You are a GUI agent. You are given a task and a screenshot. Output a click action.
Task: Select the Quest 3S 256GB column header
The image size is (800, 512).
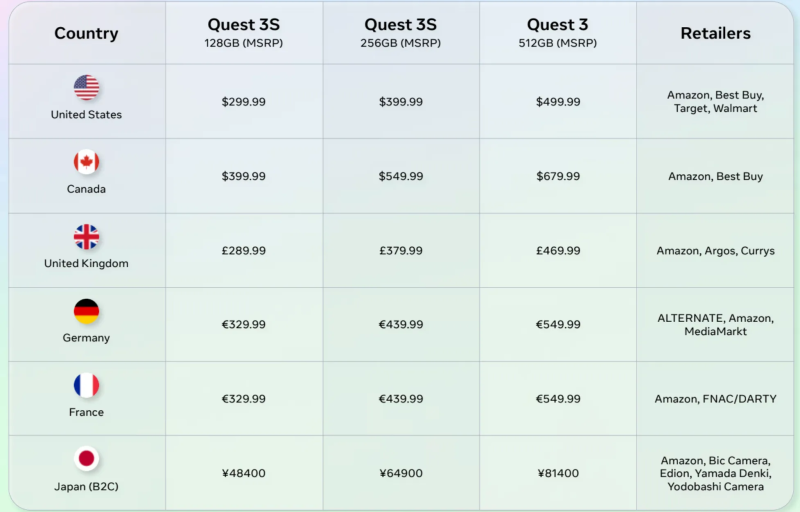(x=400, y=33)
